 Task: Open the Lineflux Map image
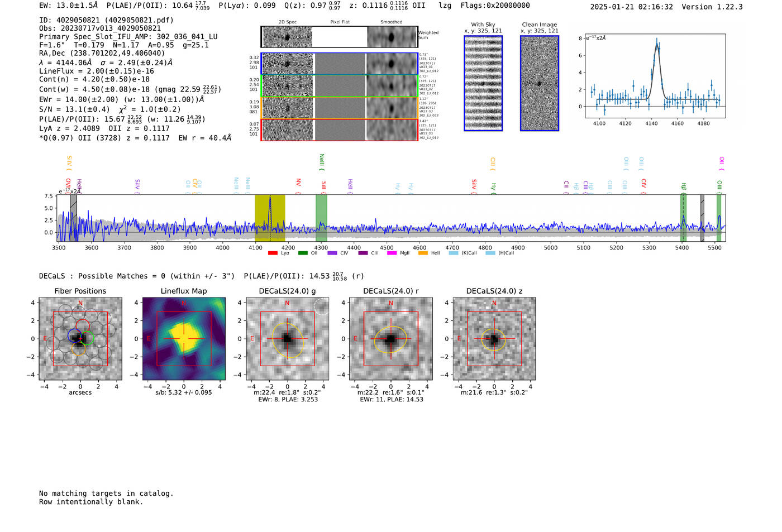pyautogui.click(x=184, y=339)
